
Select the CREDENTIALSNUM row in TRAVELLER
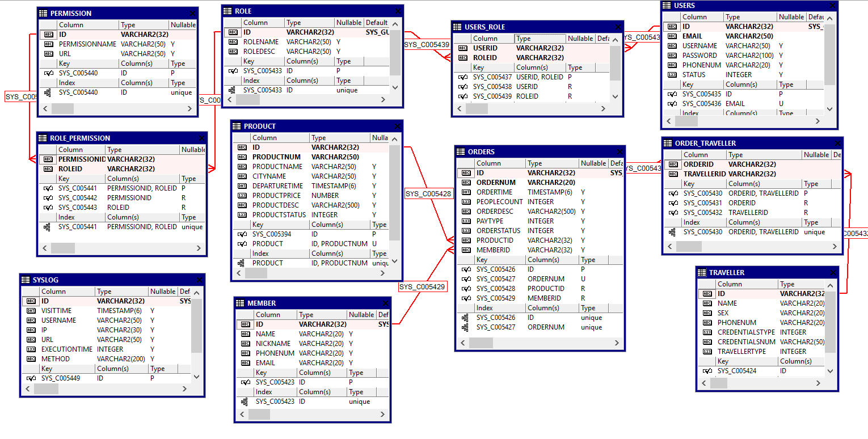tap(761, 342)
